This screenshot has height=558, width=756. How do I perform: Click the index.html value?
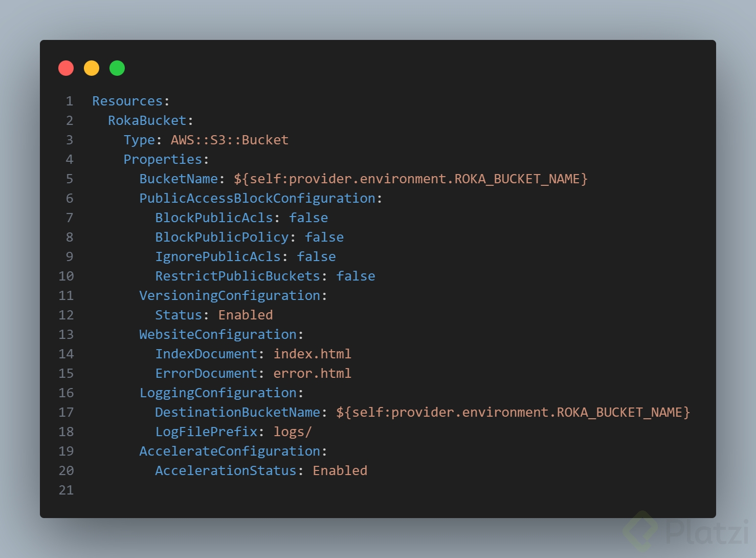pos(312,354)
